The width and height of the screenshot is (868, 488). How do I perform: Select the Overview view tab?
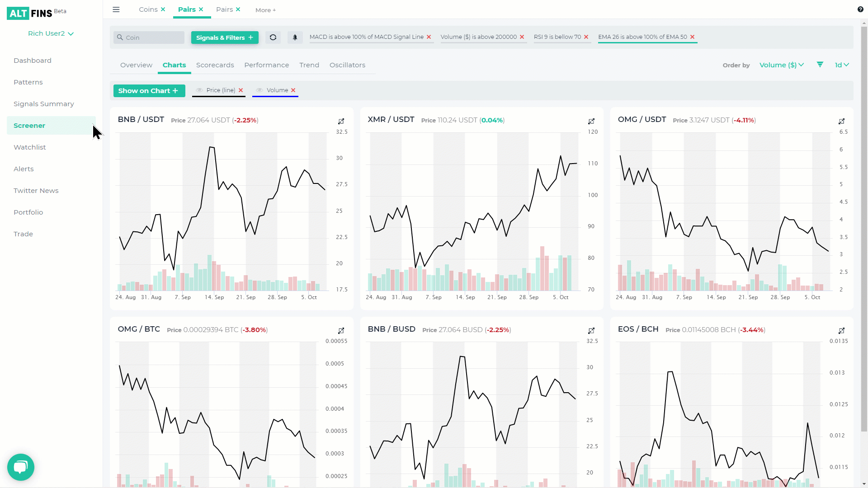pos(136,65)
